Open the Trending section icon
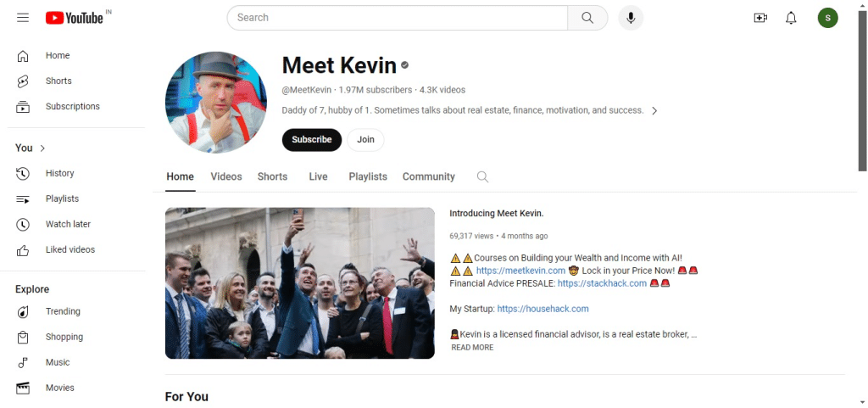The height and width of the screenshot is (408, 868). pyautogui.click(x=23, y=311)
